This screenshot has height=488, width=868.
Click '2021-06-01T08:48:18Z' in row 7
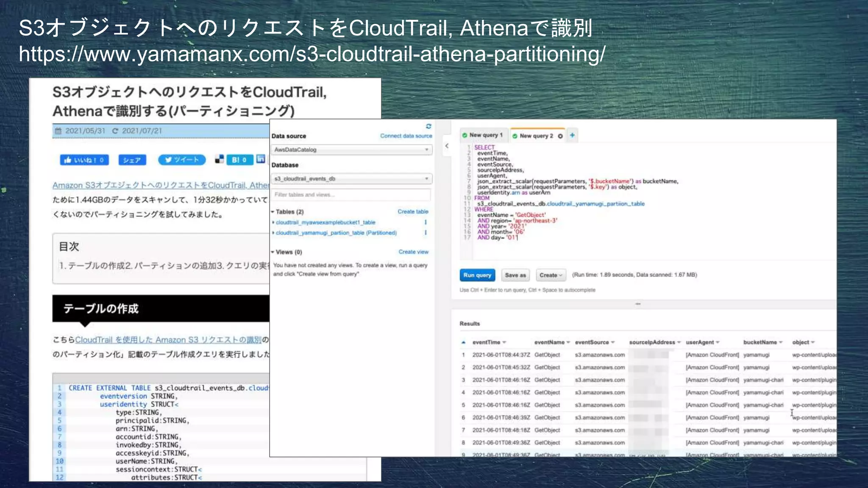tap(501, 430)
